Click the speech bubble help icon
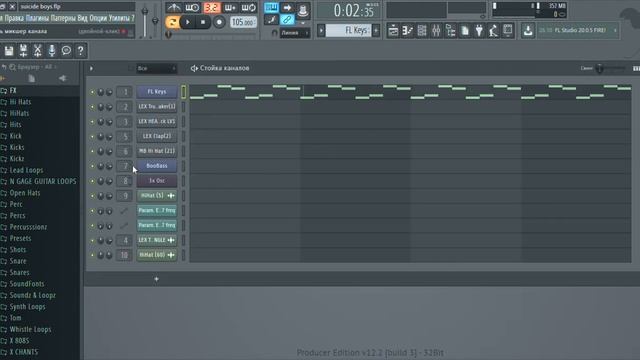Image resolution: width=640 pixels, height=360 pixels. pos(66,51)
